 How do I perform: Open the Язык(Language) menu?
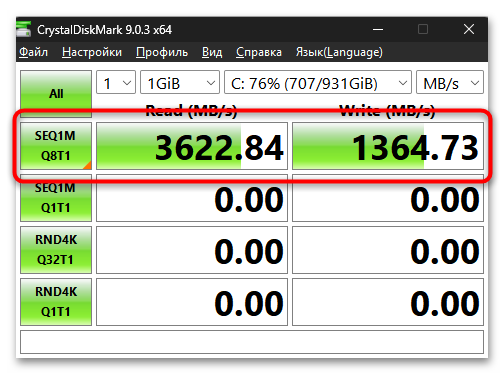pyautogui.click(x=339, y=52)
